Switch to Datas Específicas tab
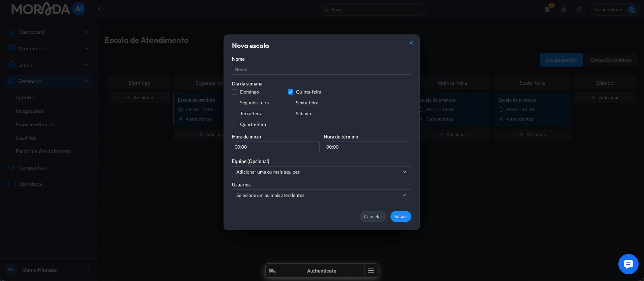644x281 pixels. pos(611,60)
